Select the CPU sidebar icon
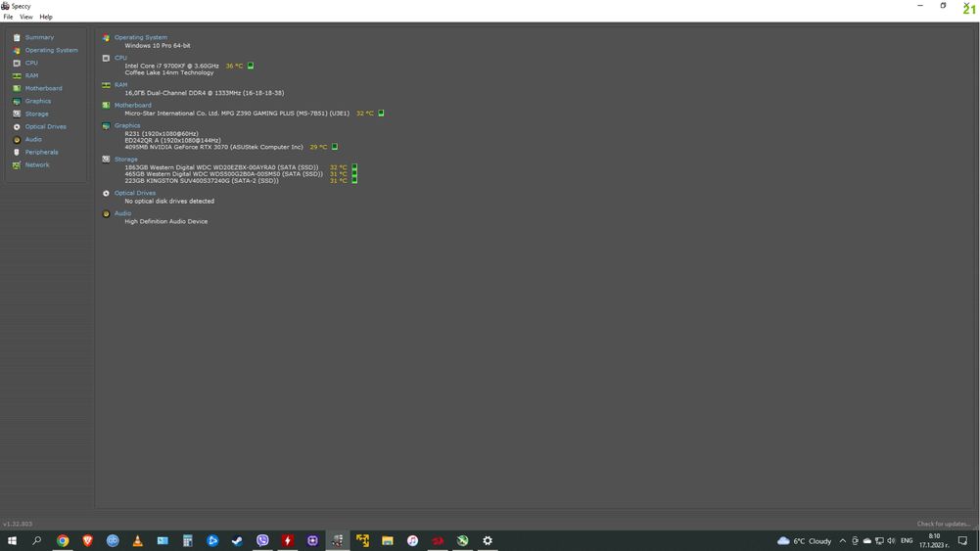Screen dimensions: 980x551 pyautogui.click(x=17, y=63)
